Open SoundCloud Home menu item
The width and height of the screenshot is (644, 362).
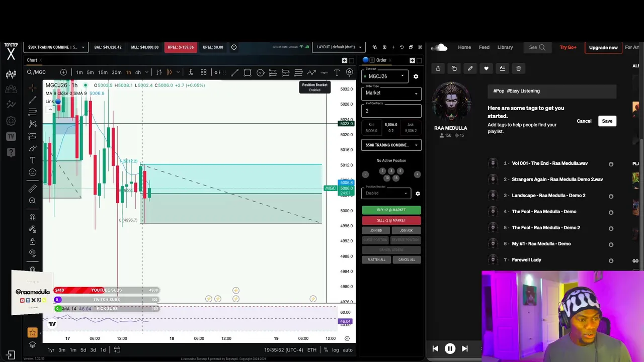(x=464, y=47)
